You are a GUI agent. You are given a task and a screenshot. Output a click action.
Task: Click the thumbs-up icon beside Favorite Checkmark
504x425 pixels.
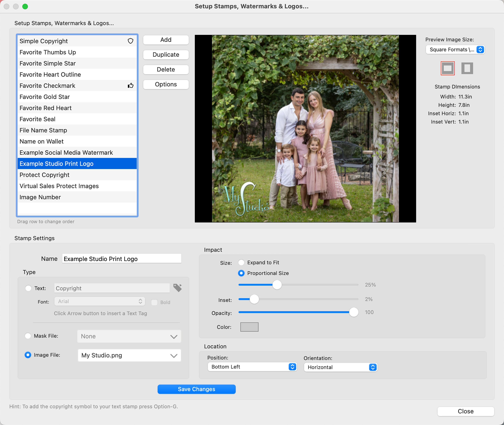[x=130, y=86]
